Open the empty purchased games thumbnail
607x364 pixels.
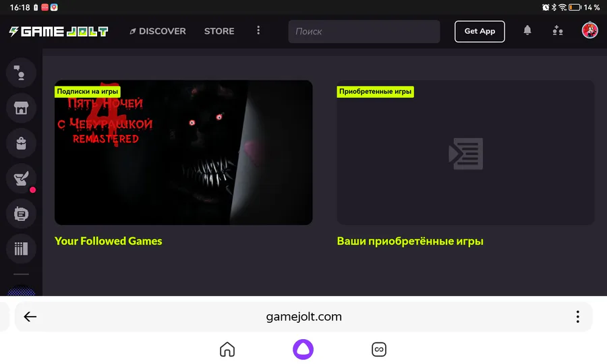point(465,152)
